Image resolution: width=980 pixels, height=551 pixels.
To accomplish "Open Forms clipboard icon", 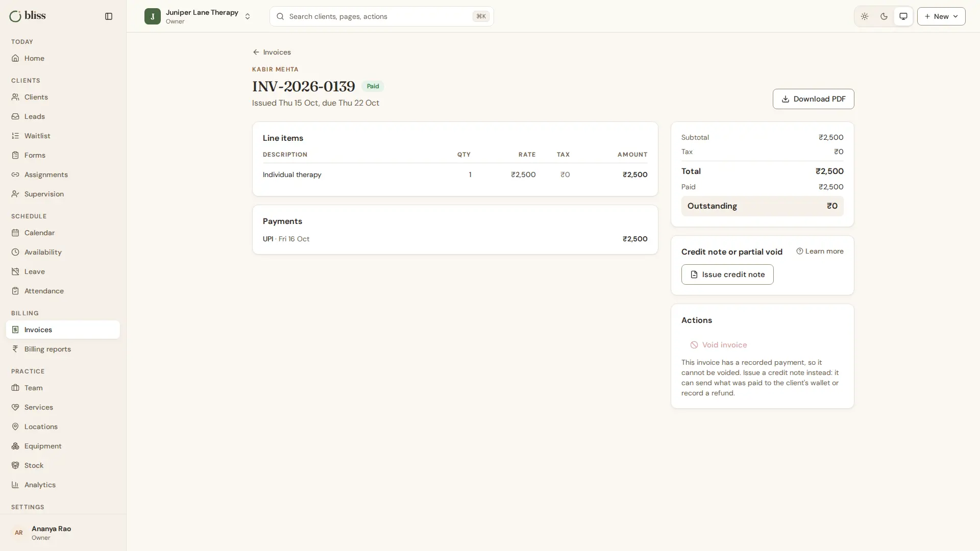I will click(x=15, y=155).
